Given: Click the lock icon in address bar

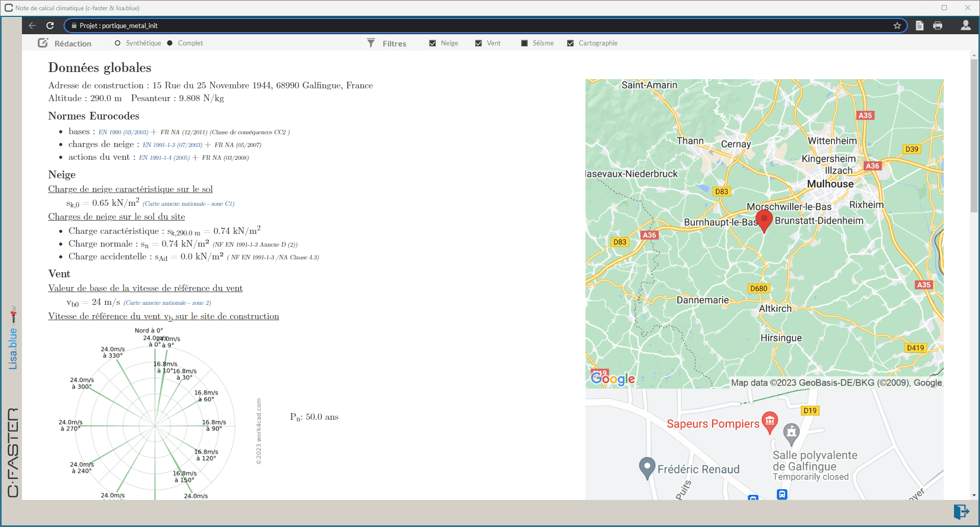Looking at the screenshot, I should tap(74, 26).
